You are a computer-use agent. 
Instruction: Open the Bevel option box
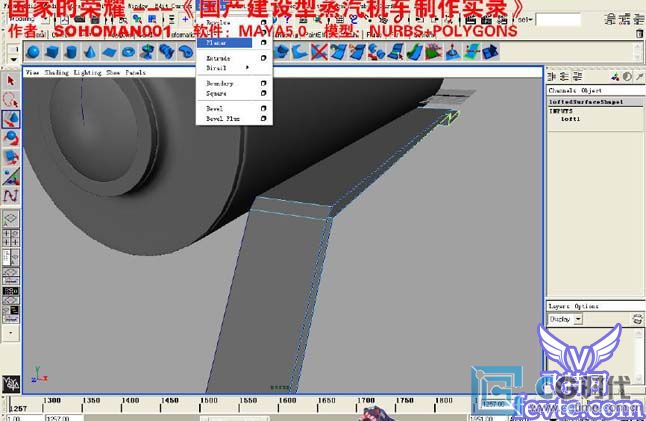click(264, 108)
